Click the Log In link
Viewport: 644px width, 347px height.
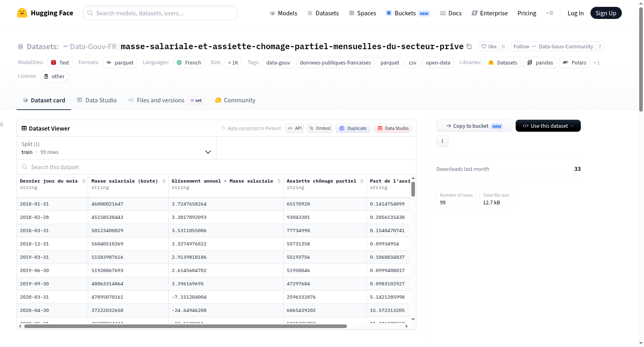576,13
